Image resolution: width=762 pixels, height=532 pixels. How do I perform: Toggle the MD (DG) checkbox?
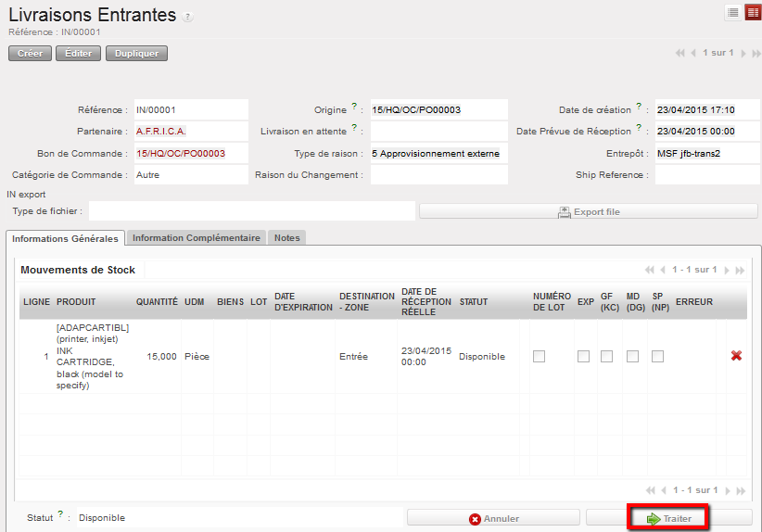tap(632, 357)
